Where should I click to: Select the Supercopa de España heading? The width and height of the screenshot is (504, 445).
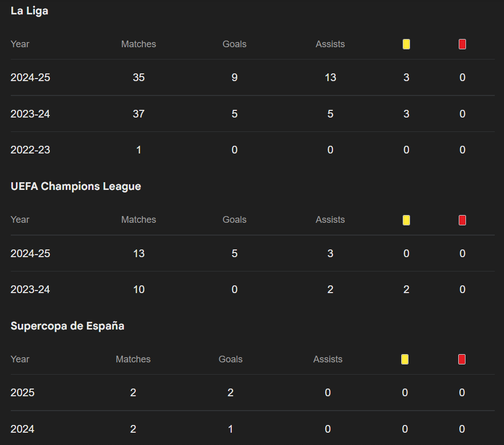(67, 326)
